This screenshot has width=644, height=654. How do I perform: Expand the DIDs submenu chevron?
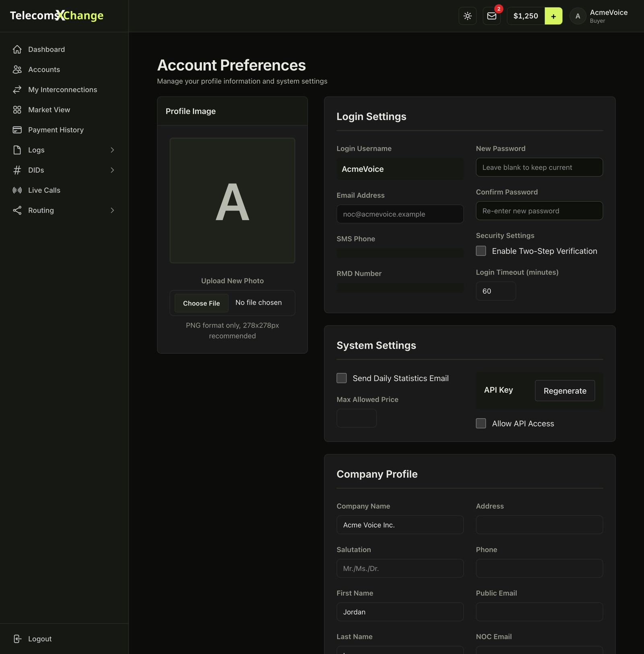[x=112, y=170]
